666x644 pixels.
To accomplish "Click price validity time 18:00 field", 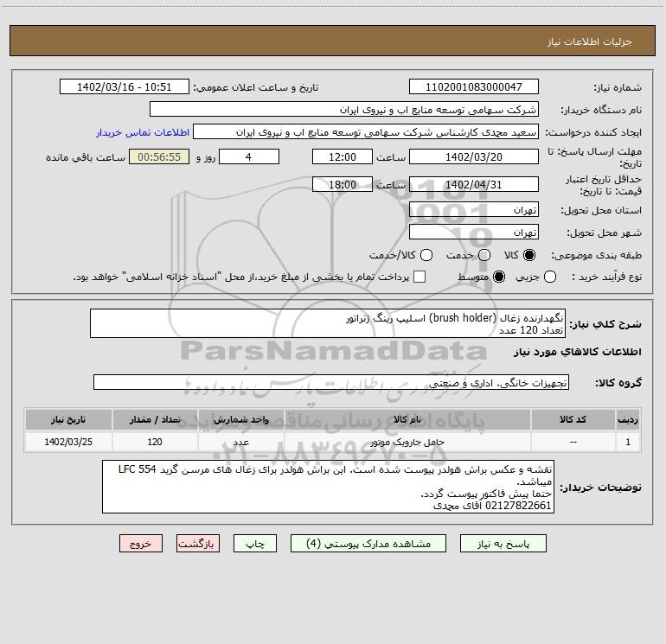I will (x=343, y=184).
